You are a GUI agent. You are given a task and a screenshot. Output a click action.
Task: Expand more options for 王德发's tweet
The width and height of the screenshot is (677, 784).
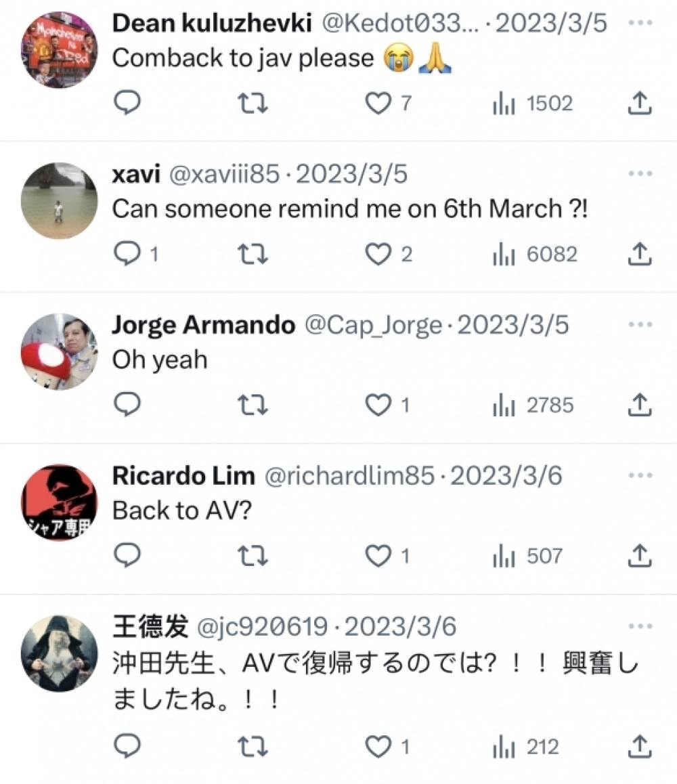pyautogui.click(x=640, y=626)
